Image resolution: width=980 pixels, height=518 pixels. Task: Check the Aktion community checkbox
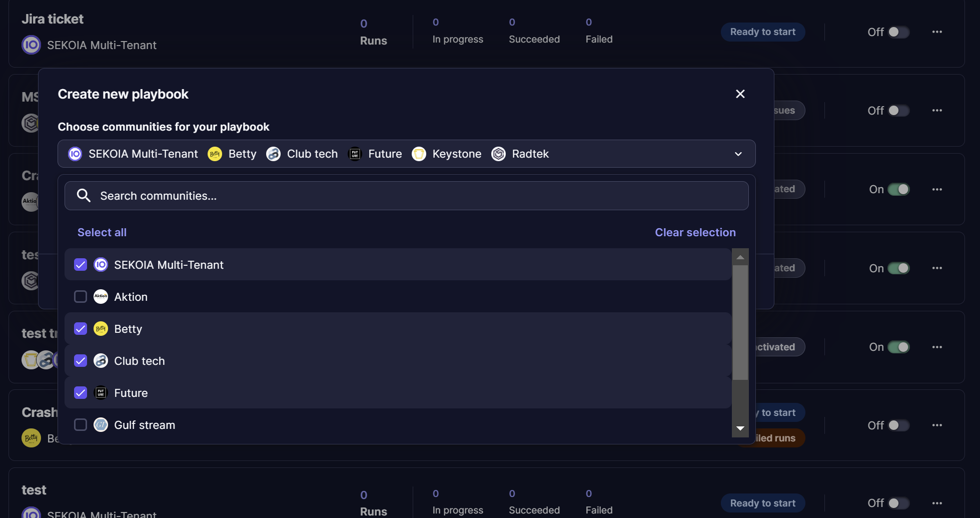81,297
